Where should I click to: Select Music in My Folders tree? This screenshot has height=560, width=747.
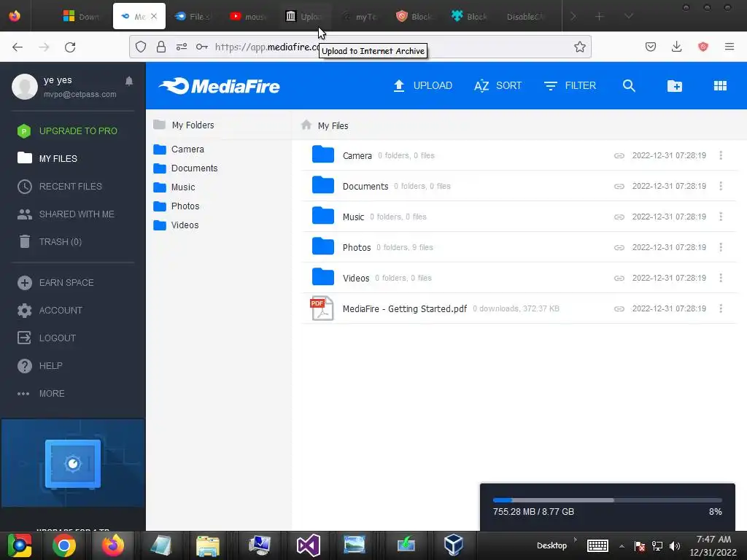click(x=174, y=187)
